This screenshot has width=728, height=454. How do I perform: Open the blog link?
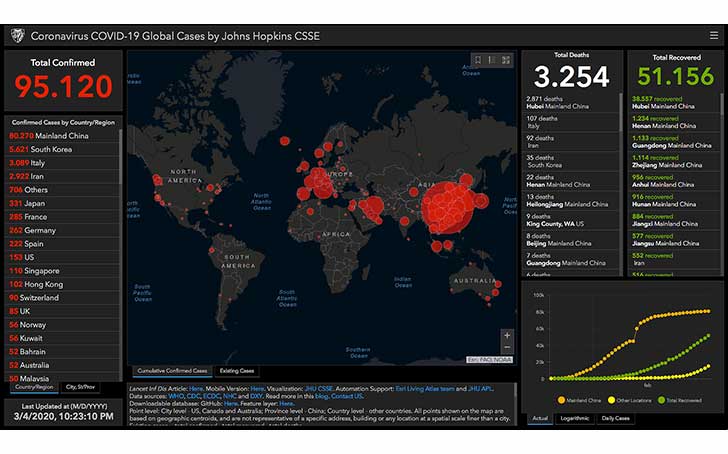point(321,396)
